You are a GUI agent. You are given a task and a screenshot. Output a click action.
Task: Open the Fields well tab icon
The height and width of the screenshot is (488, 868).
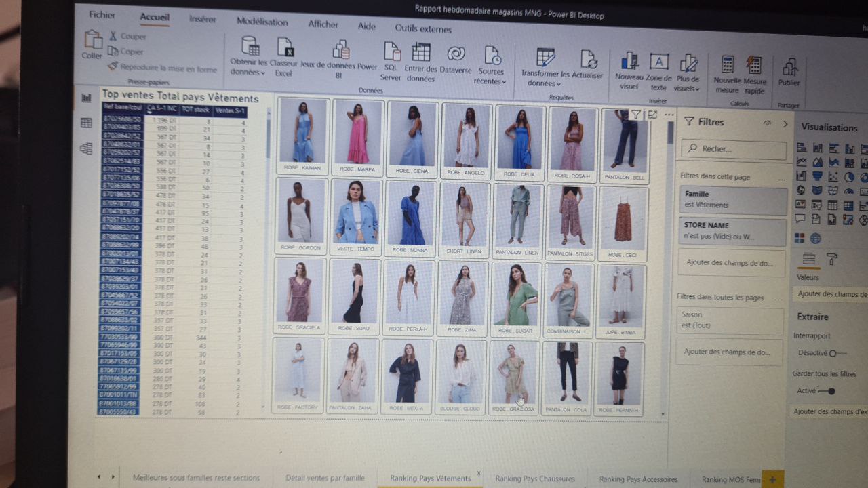coord(808,258)
